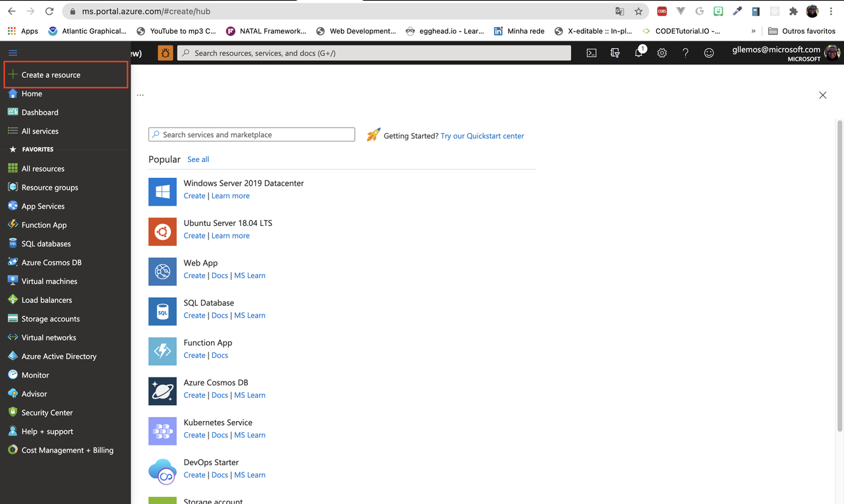Click the orange bug report icon
The height and width of the screenshot is (504, 844).
(166, 53)
